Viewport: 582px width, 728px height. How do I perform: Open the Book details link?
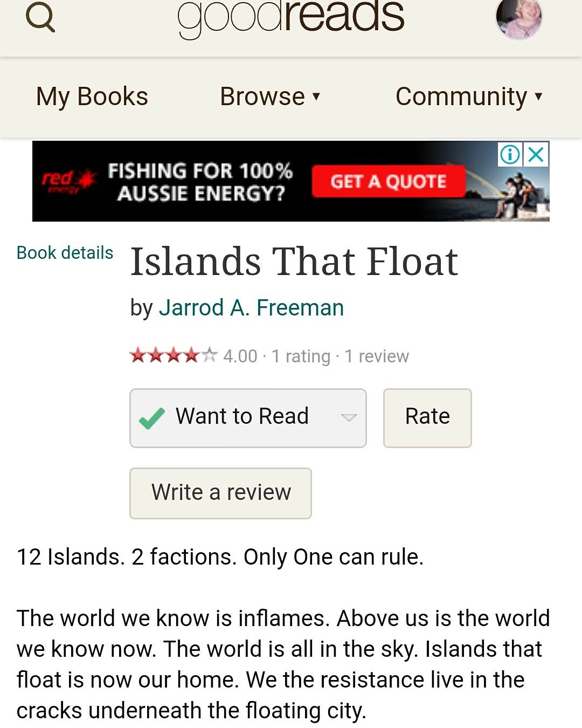pos(65,253)
